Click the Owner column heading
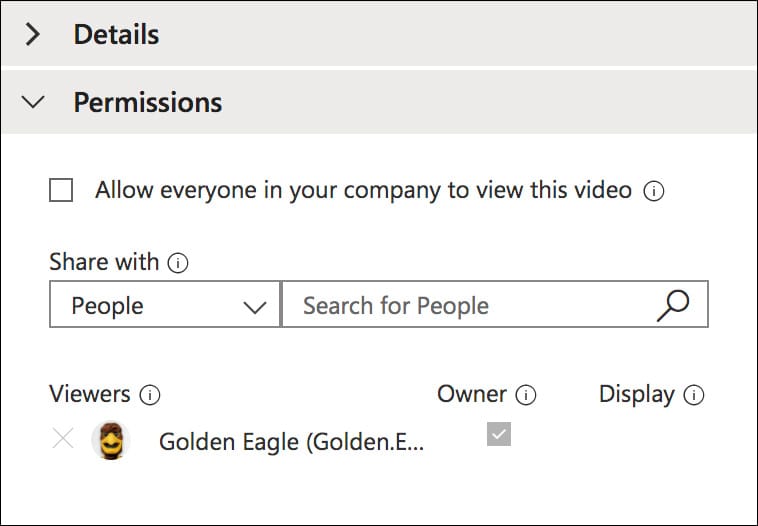This screenshot has height=526, width=758. (x=472, y=394)
